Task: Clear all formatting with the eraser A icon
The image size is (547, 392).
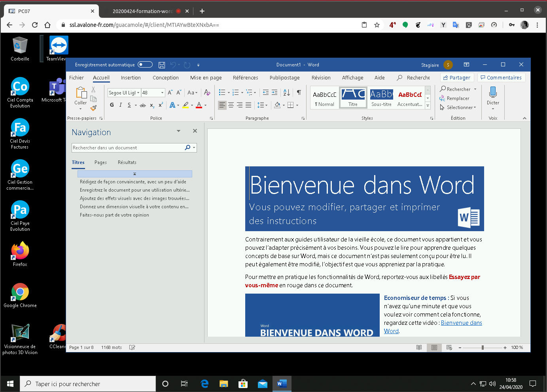Action: coord(207,92)
